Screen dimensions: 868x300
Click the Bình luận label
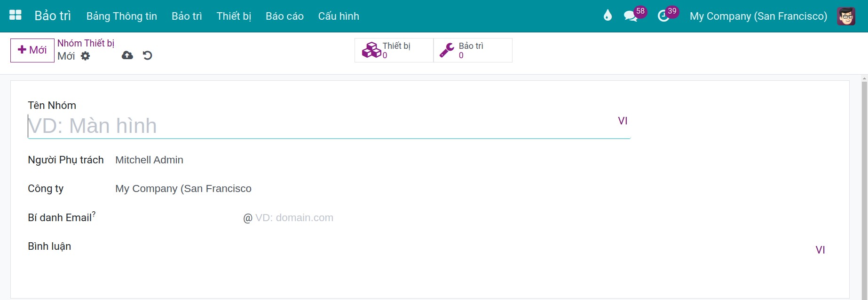pyautogui.click(x=49, y=246)
